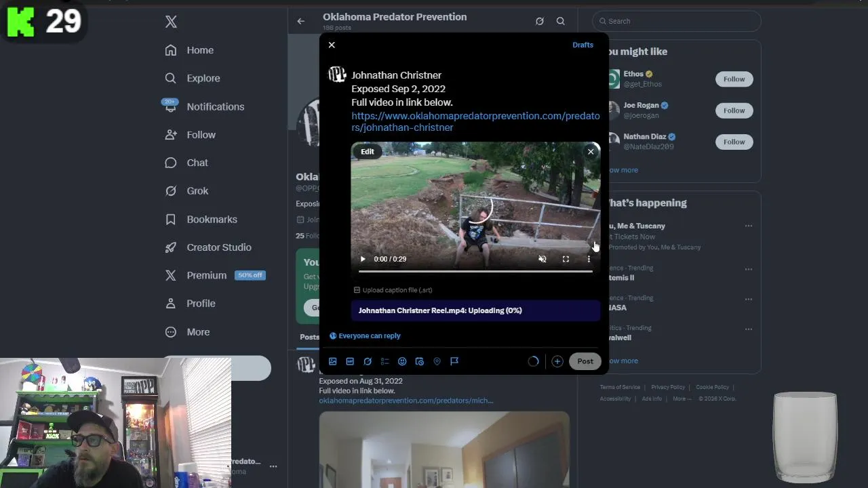Click the video progress seek bar

(475, 271)
